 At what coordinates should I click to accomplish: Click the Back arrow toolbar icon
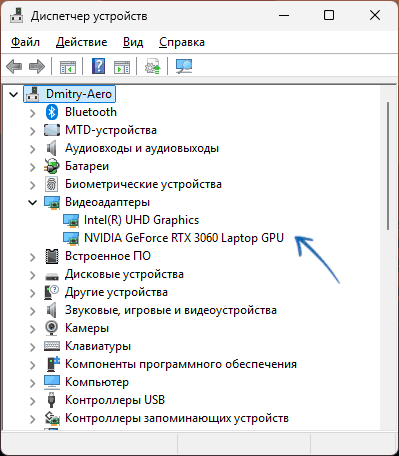[14, 66]
